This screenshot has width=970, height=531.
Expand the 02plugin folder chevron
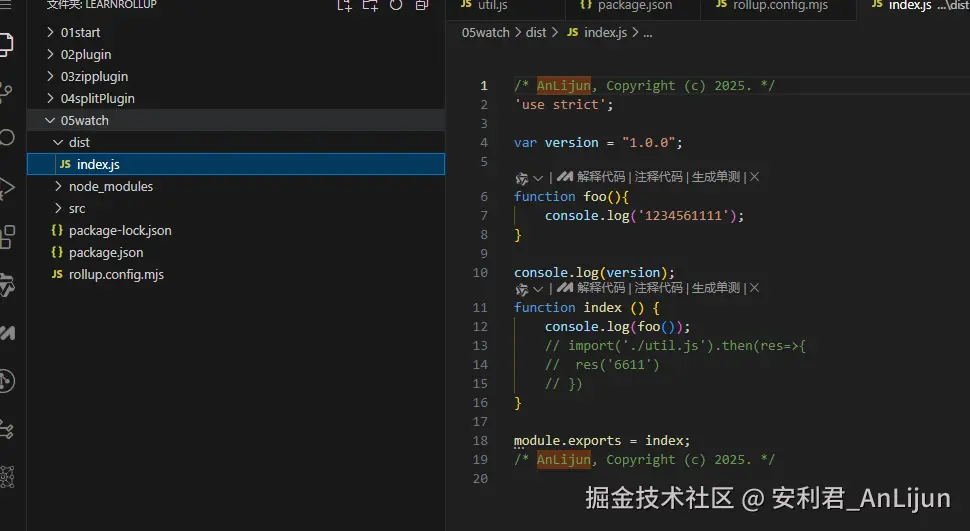coord(51,54)
